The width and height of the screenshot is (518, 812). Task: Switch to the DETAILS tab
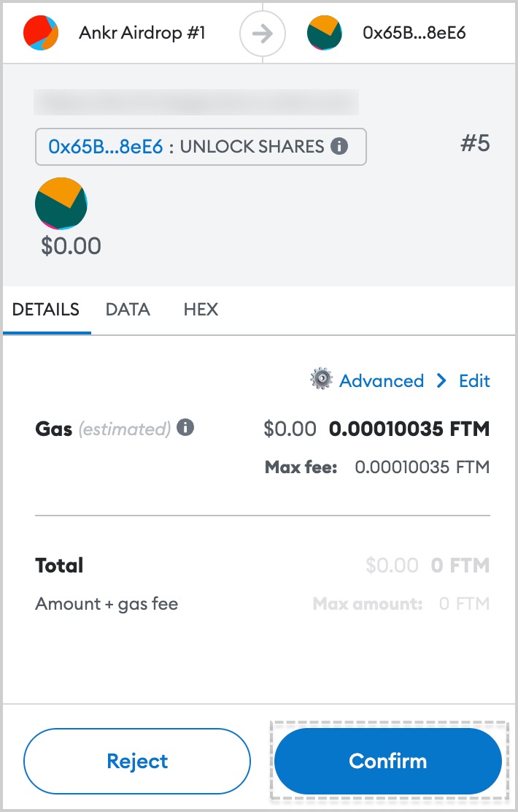point(46,310)
